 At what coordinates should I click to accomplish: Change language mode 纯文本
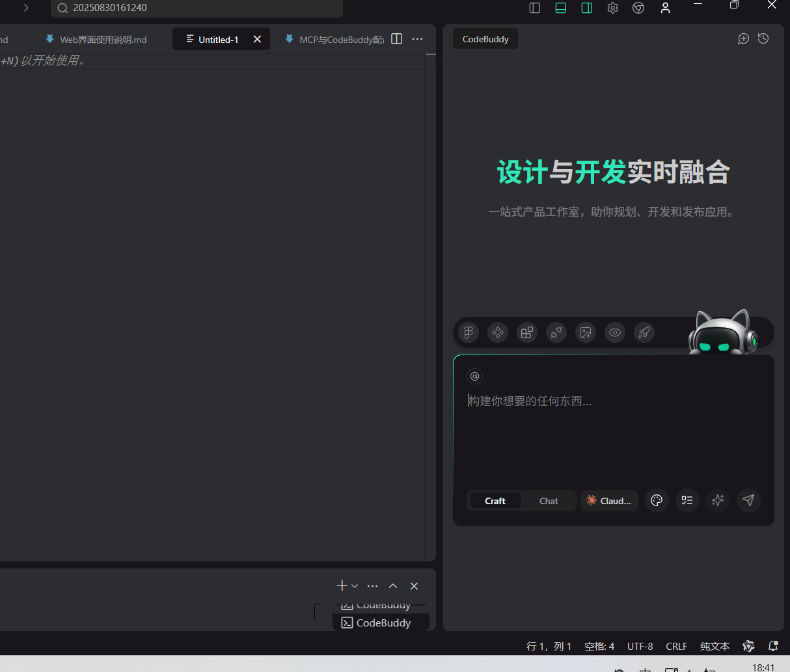715,646
